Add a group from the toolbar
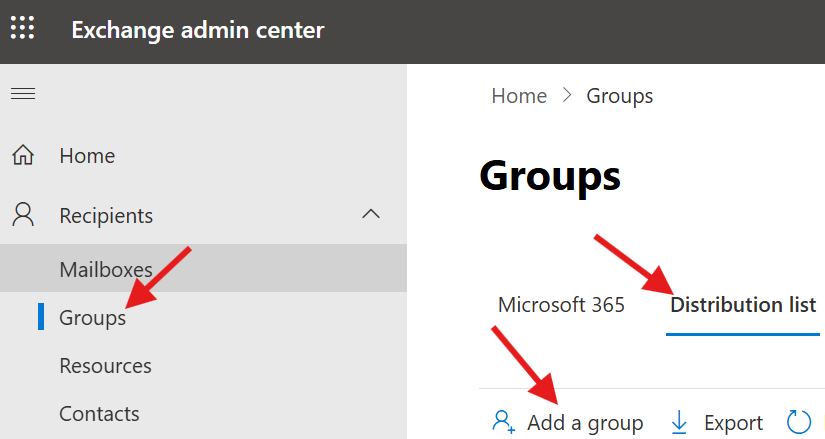Viewport: 825px width, 439px height. (568, 423)
